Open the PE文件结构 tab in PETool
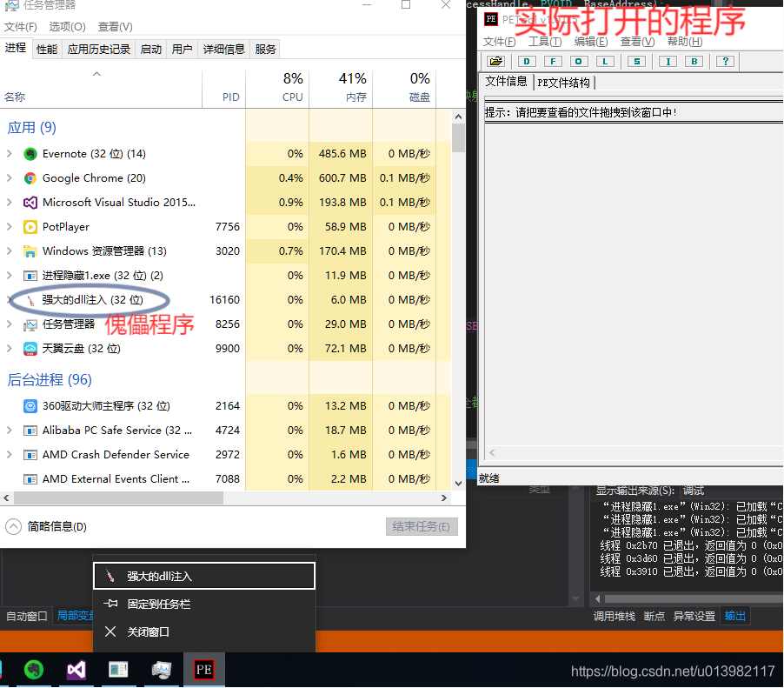Screen dimensions: 784x688 pyautogui.click(x=563, y=83)
